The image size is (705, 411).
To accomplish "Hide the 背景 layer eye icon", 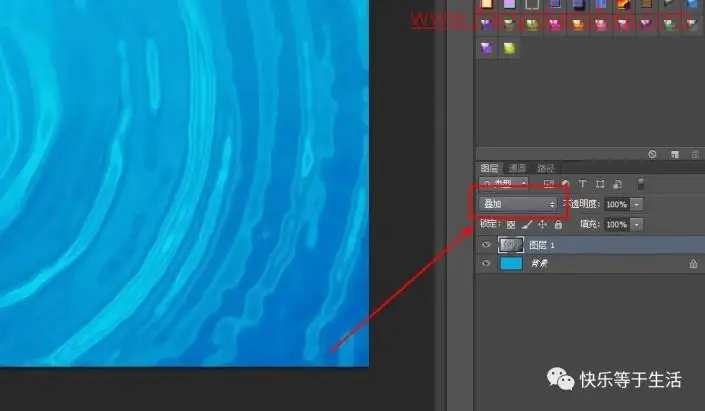I will point(486,264).
